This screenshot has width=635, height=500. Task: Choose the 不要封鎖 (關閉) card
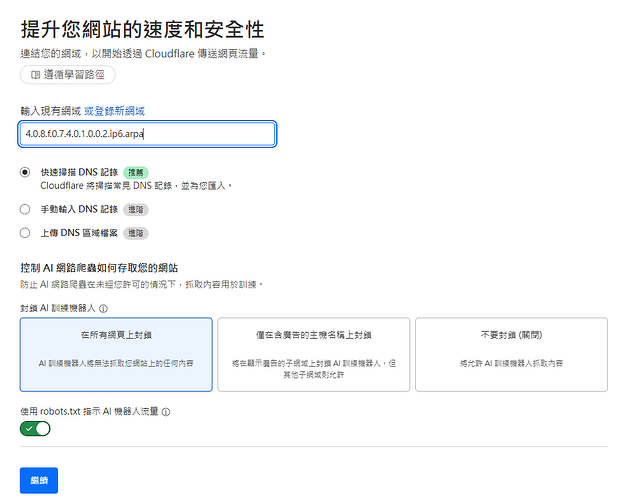511,354
